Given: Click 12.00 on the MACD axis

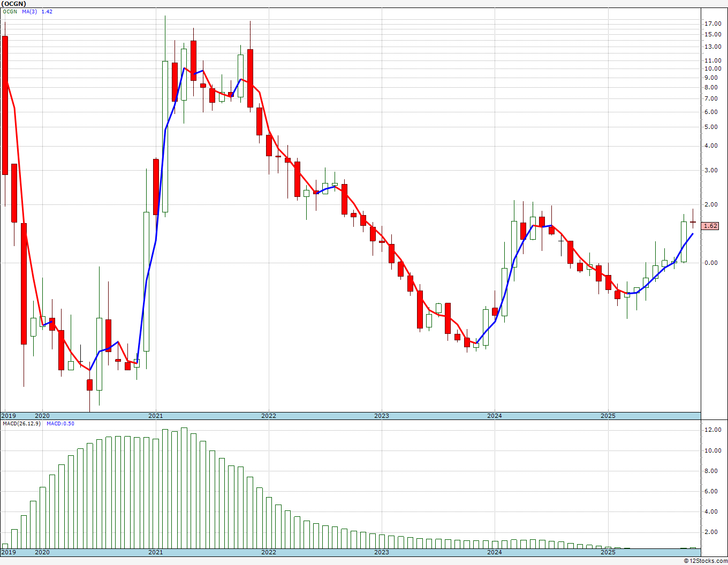Looking at the screenshot, I should click(x=712, y=430).
